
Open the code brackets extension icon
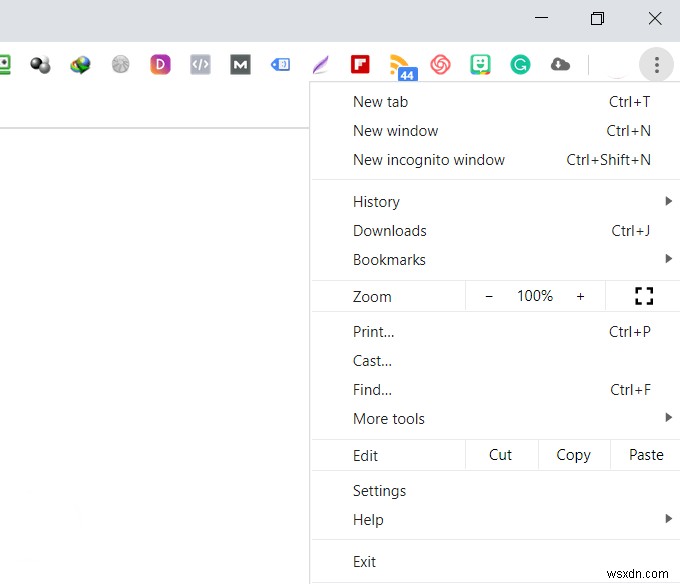[x=200, y=65]
